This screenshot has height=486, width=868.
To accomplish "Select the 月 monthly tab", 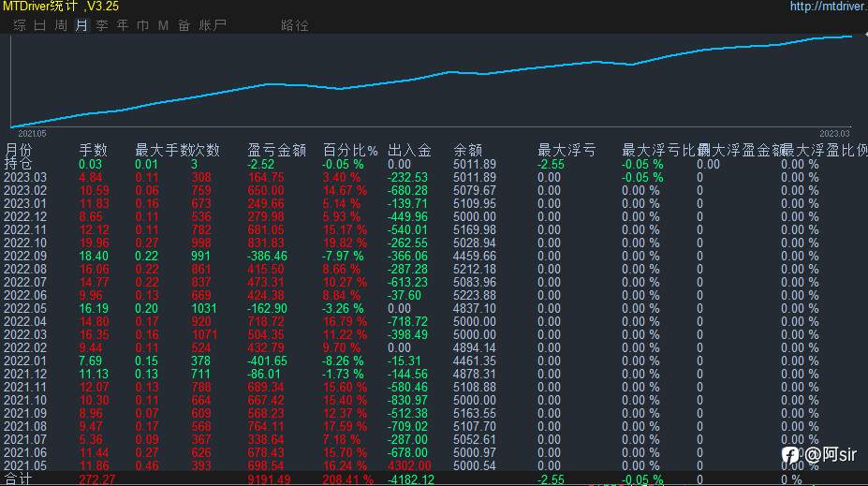I will pos(81,25).
